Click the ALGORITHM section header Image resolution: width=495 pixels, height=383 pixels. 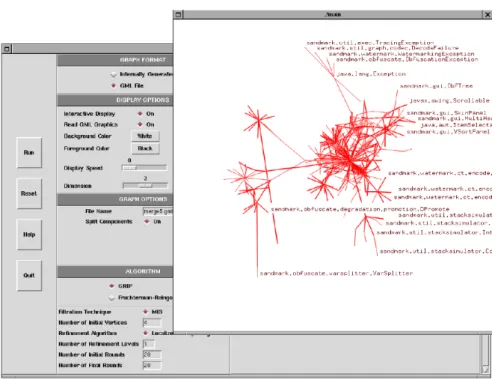[x=115, y=271]
